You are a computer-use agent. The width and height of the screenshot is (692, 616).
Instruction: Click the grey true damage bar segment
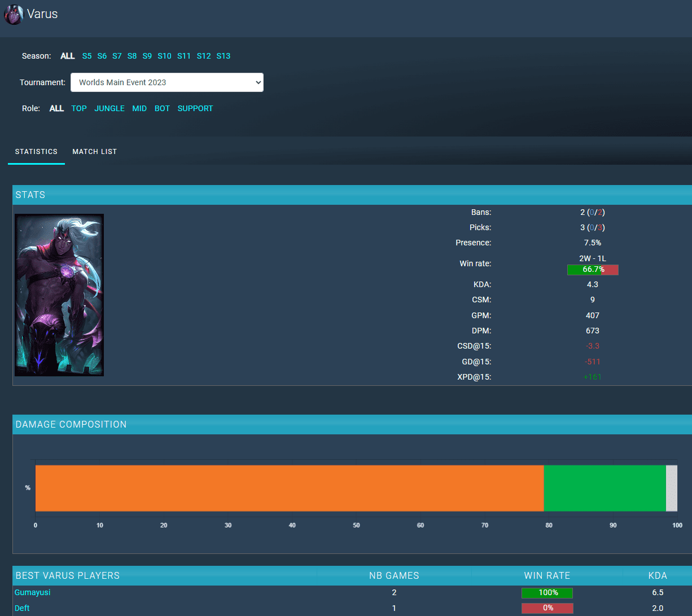click(672, 488)
